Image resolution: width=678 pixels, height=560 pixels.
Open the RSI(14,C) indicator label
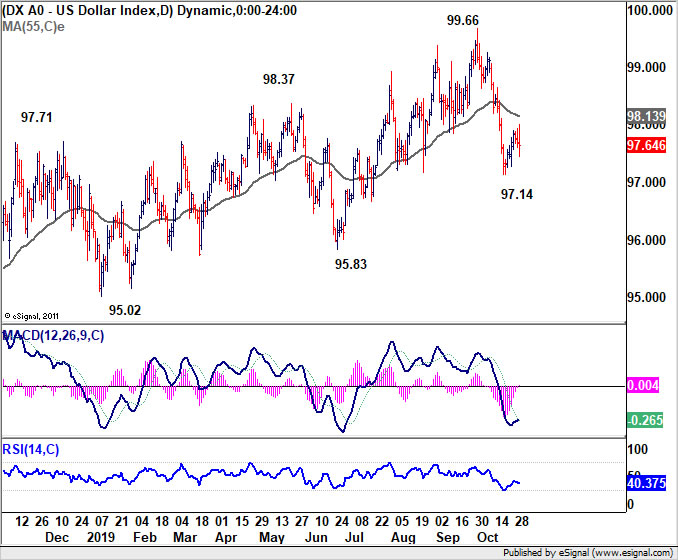(x=31, y=450)
